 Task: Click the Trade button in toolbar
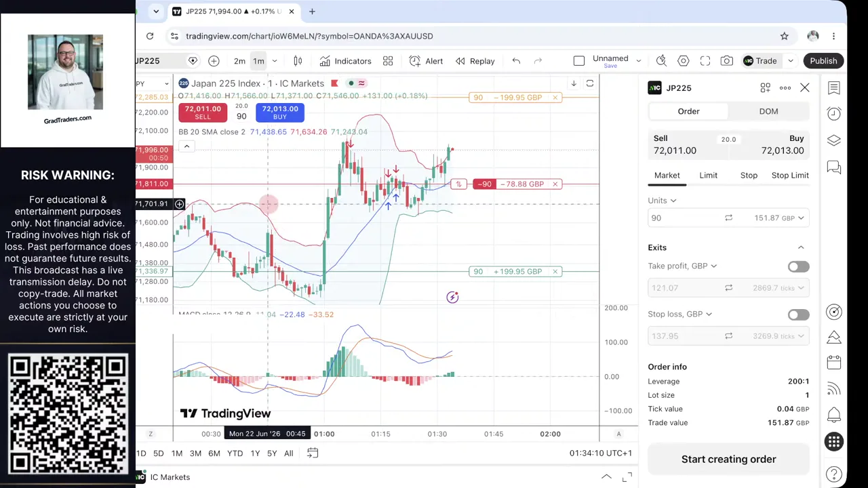tap(760, 61)
